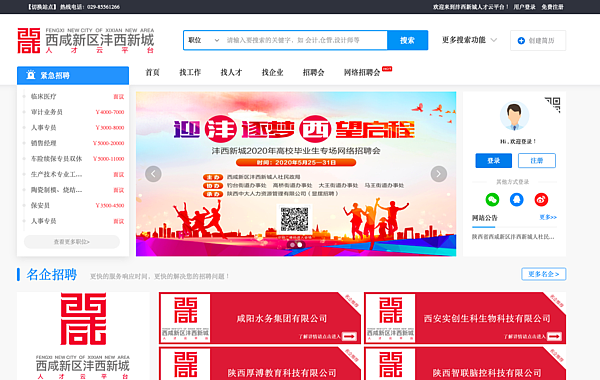Image resolution: width=600 pixels, height=380 pixels.
Task: Click the 创建简历 button
Action: pos(538,41)
